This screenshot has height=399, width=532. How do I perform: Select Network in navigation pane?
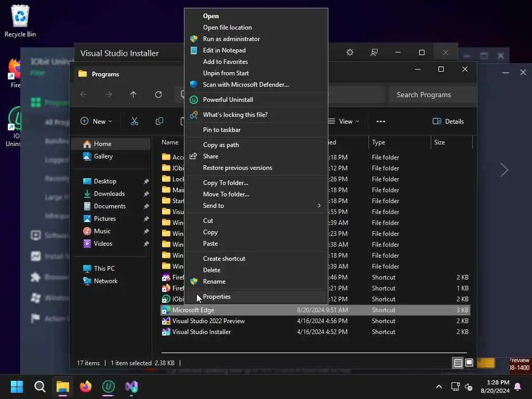click(x=105, y=281)
